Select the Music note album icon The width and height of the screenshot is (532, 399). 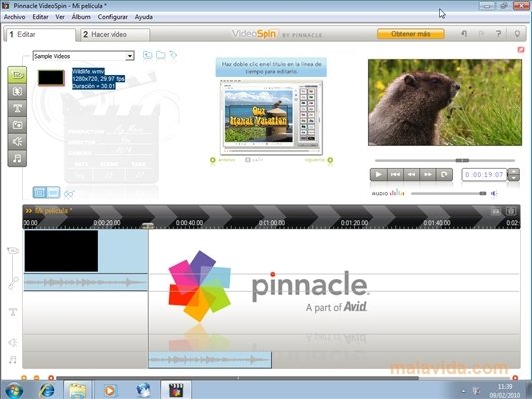pyautogui.click(x=17, y=158)
